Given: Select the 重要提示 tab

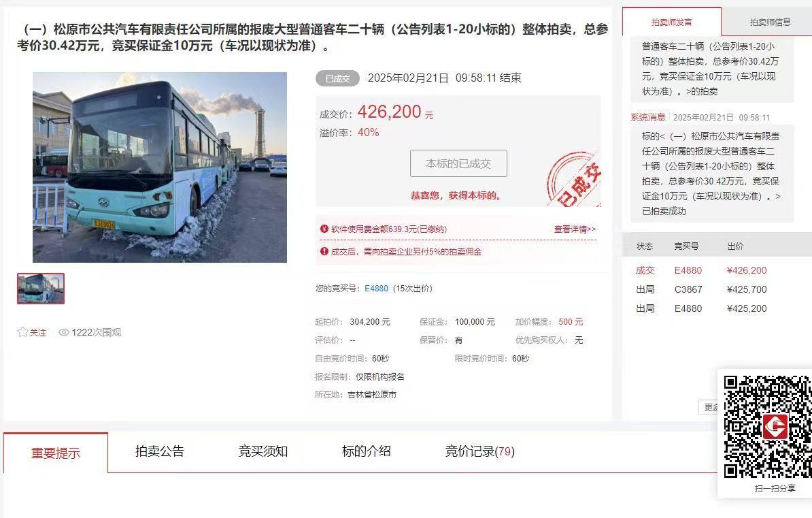Looking at the screenshot, I should (x=56, y=453).
